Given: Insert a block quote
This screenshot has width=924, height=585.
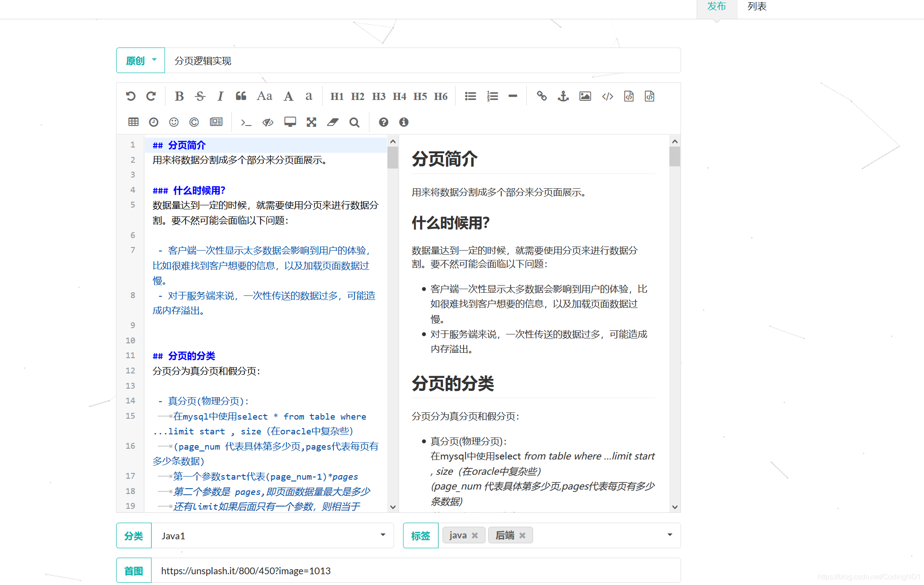Looking at the screenshot, I should pyautogui.click(x=241, y=96).
